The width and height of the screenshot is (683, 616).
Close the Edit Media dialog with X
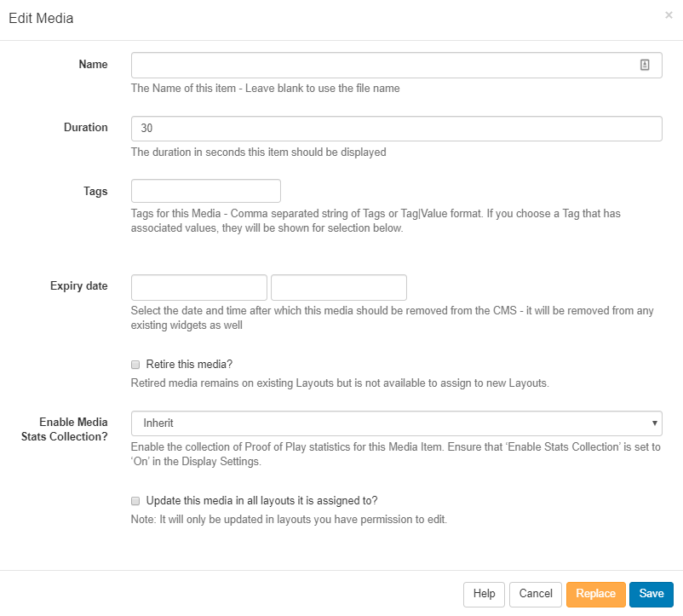(x=669, y=15)
